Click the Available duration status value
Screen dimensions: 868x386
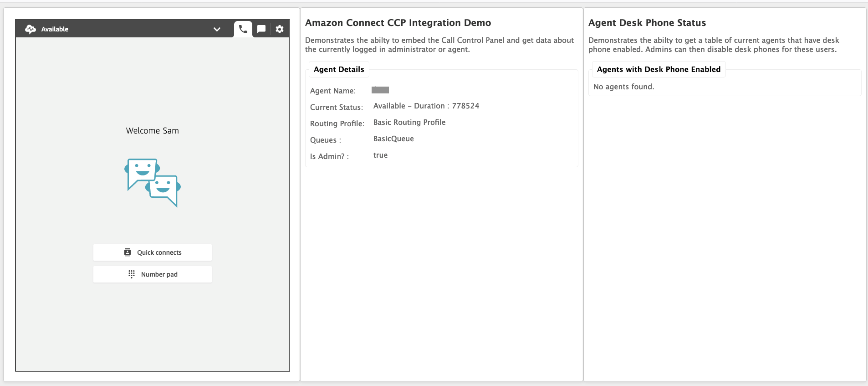[426, 106]
